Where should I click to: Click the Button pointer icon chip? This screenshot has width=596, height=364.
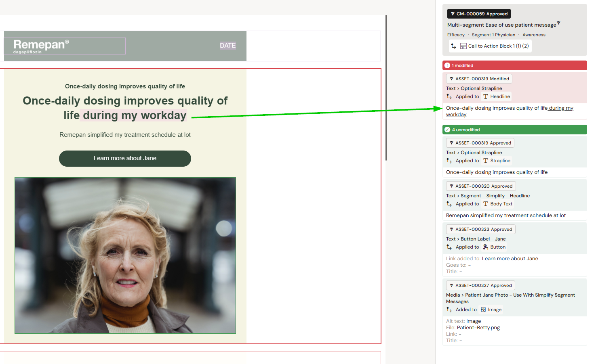pyautogui.click(x=486, y=247)
